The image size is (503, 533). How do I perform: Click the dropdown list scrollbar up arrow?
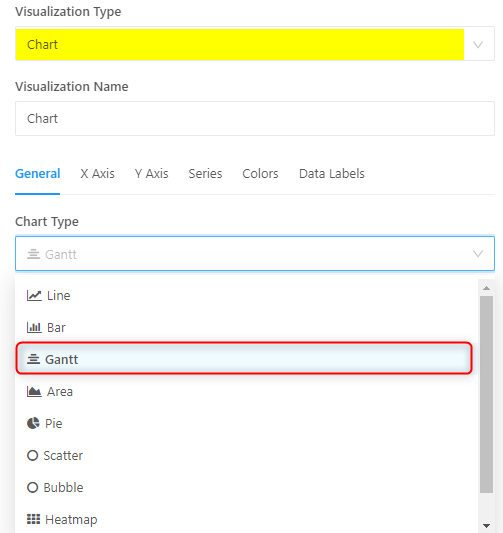pos(486,288)
